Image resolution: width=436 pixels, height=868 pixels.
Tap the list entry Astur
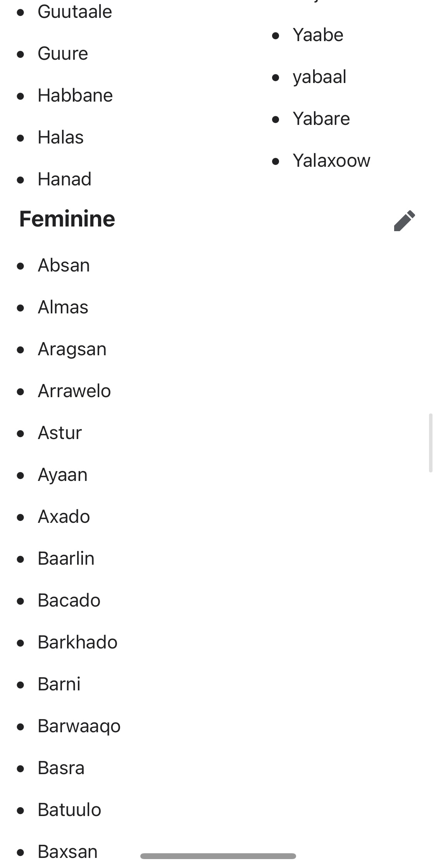point(60,433)
